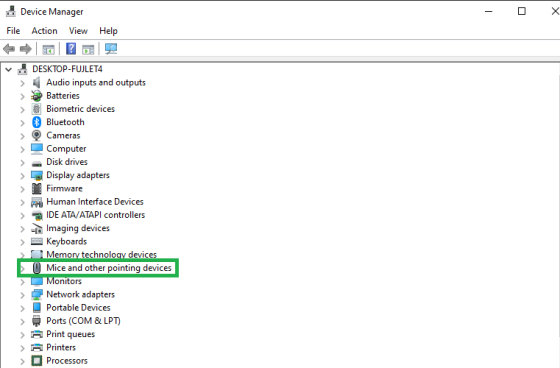Expand the Batteries category chevron
The width and height of the screenshot is (560, 368).
(22, 96)
